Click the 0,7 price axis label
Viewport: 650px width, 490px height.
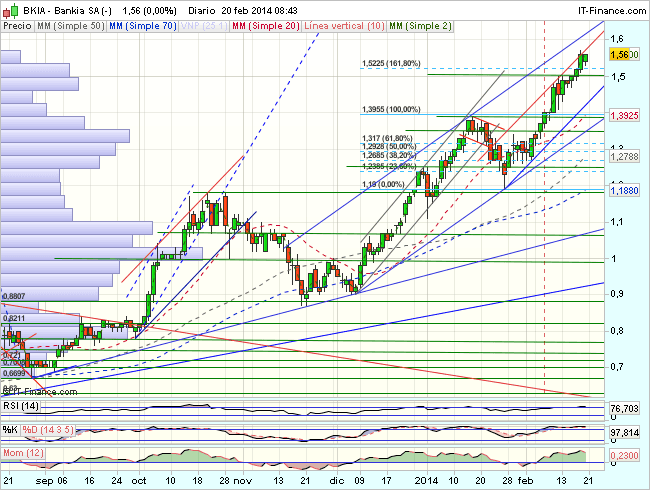(616, 367)
